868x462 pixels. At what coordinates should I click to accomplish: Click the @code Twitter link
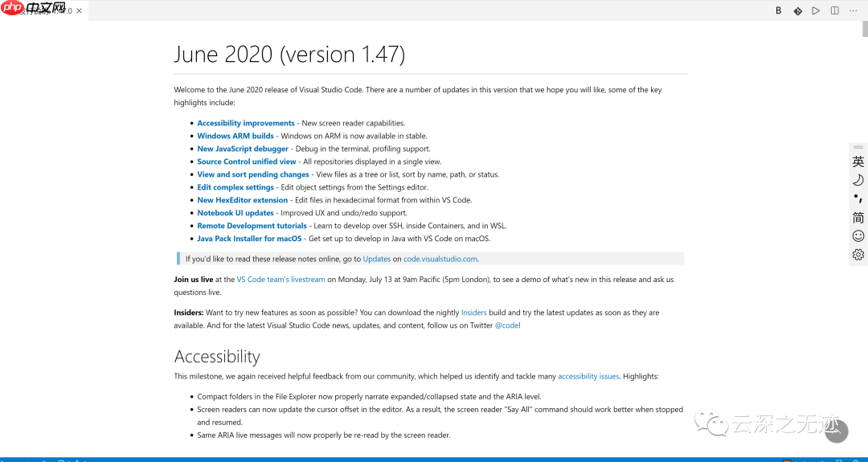(506, 325)
